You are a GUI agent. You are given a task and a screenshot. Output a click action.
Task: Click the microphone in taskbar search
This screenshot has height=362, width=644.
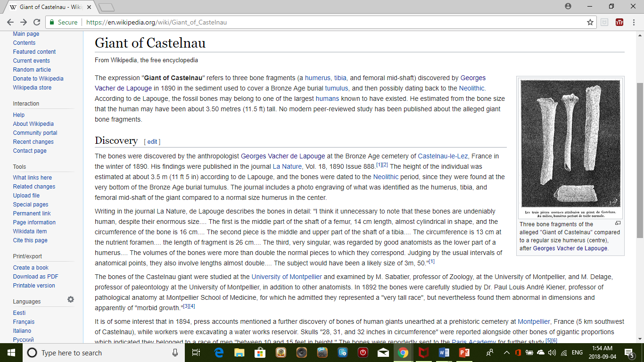(x=175, y=353)
